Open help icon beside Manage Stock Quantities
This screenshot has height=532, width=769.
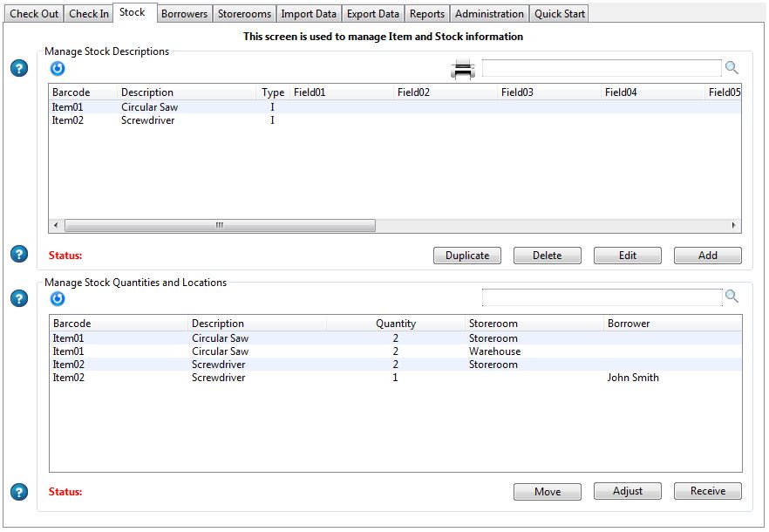coord(19,299)
